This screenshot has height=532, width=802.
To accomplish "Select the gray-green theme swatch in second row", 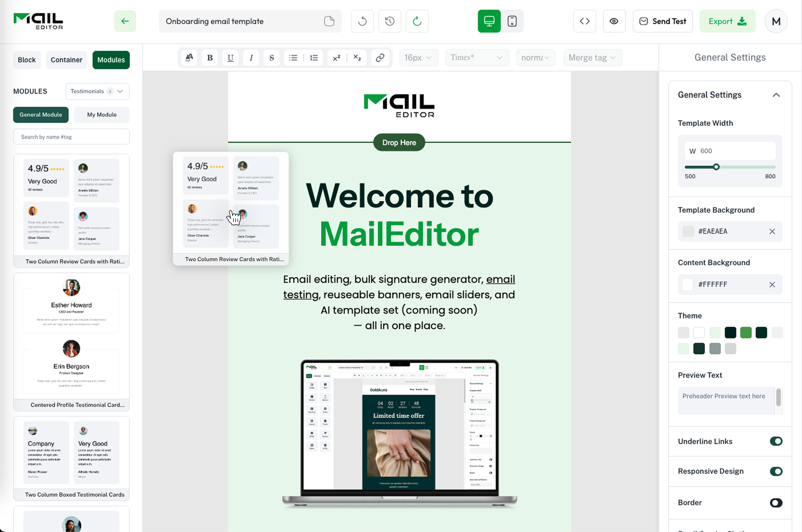I will coord(715,349).
